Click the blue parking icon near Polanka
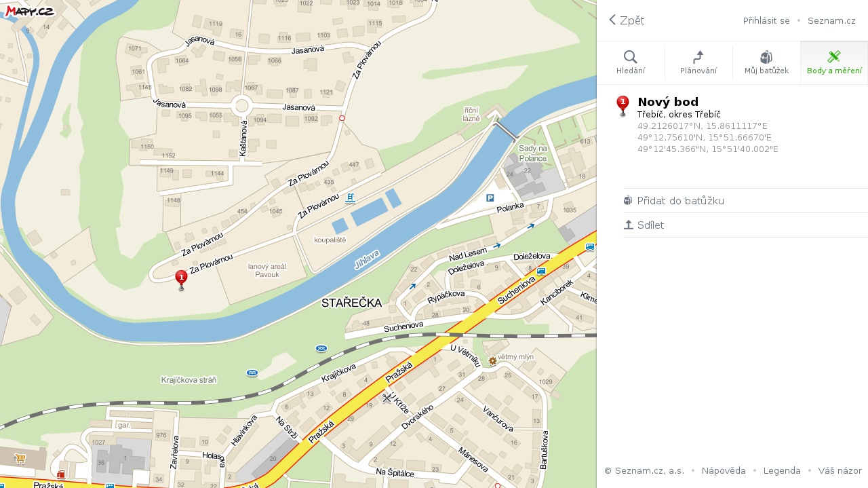 click(x=490, y=198)
